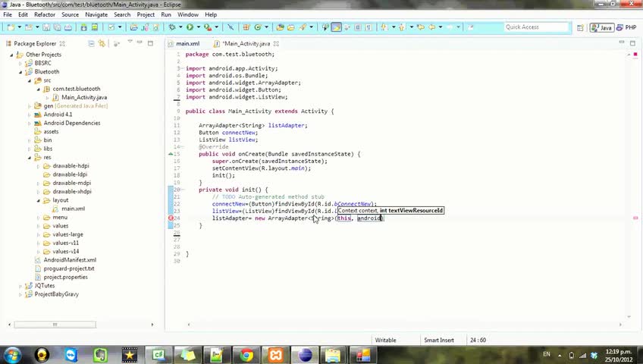Open the Android SDK Manager icon
Screen dimensions: 643x364
pyautogui.click(x=83, y=27)
